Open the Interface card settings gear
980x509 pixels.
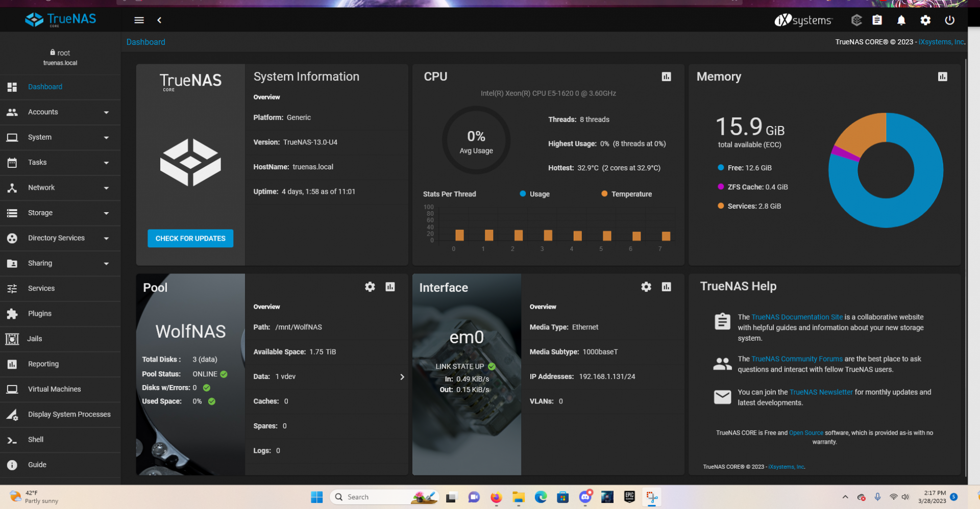(x=646, y=287)
